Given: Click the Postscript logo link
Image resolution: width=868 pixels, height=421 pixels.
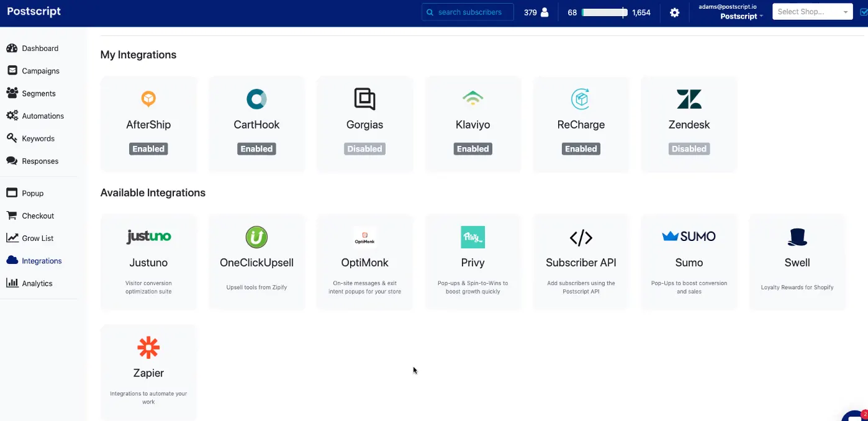Looking at the screenshot, I should click(34, 11).
